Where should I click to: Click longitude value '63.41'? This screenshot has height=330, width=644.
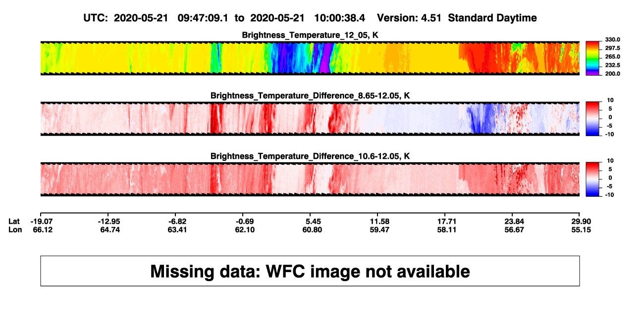[x=177, y=230]
